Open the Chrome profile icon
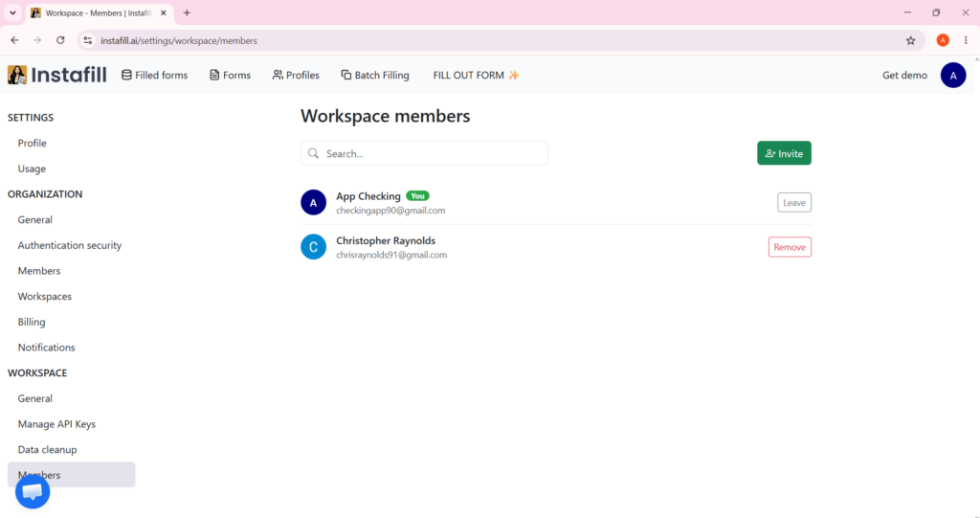This screenshot has height=518, width=980. click(943, 40)
